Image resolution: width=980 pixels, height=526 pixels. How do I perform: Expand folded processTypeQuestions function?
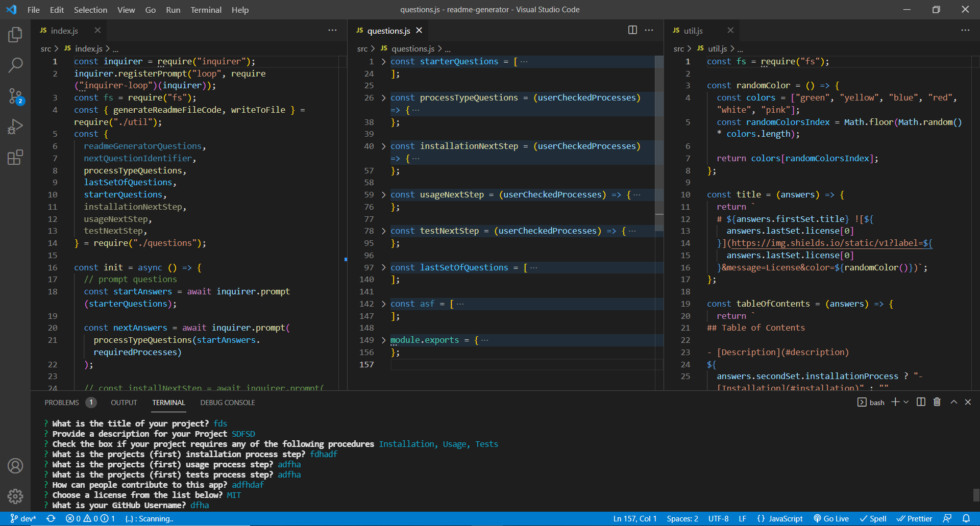coord(383,98)
